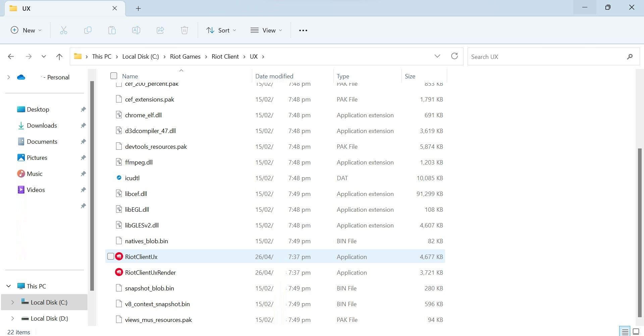This screenshot has height=336, width=644.
Task: Collapse the This PC tree node
Action: click(x=9, y=286)
